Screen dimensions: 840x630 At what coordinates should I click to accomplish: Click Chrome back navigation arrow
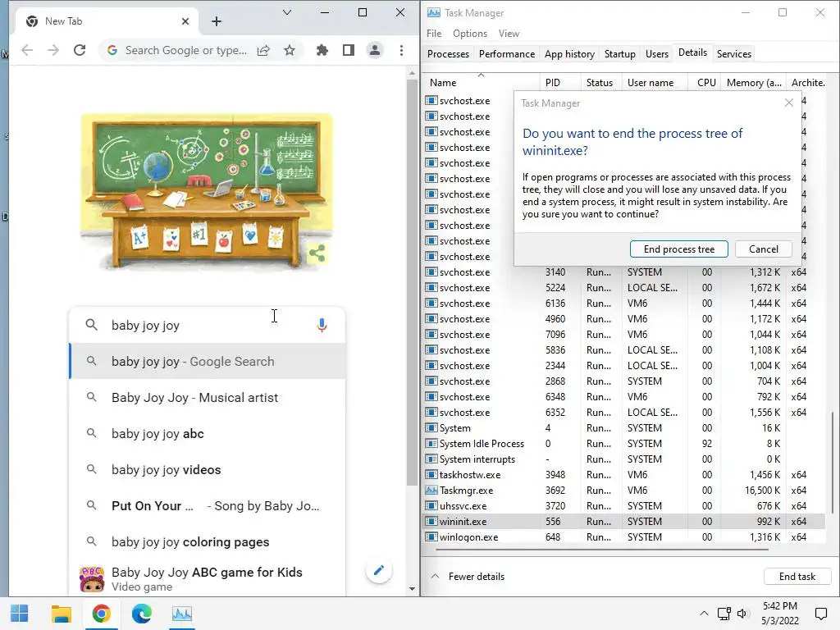(27, 50)
